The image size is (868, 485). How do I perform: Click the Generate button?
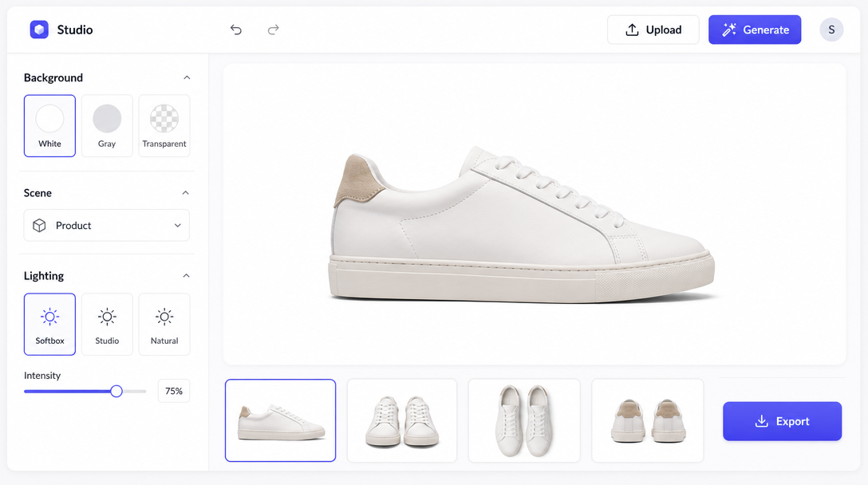click(755, 30)
